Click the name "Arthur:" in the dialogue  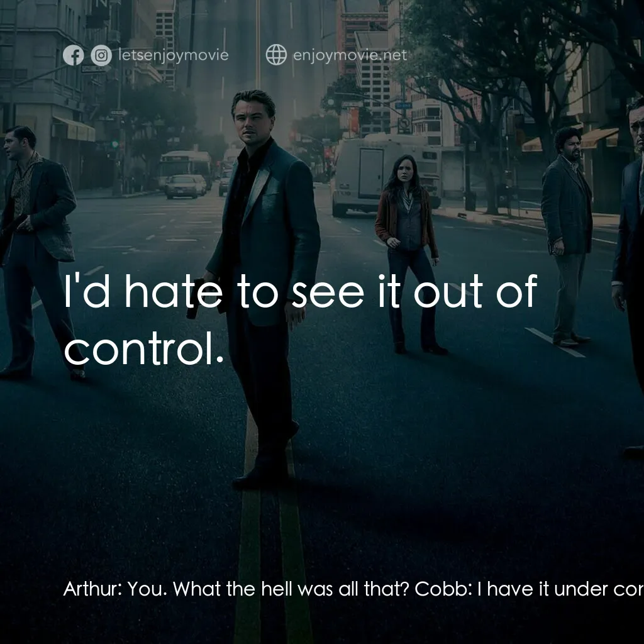[93, 589]
